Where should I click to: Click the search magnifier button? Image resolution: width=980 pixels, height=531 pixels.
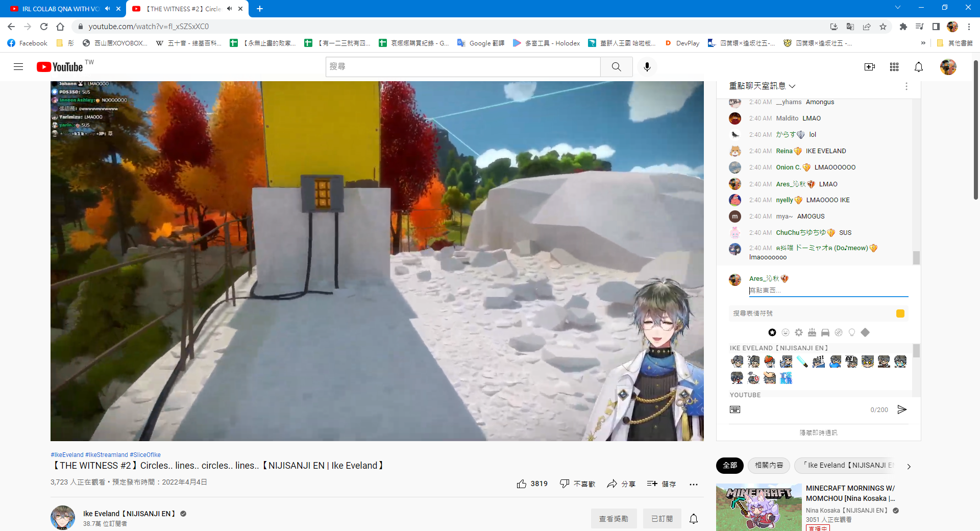pos(617,67)
